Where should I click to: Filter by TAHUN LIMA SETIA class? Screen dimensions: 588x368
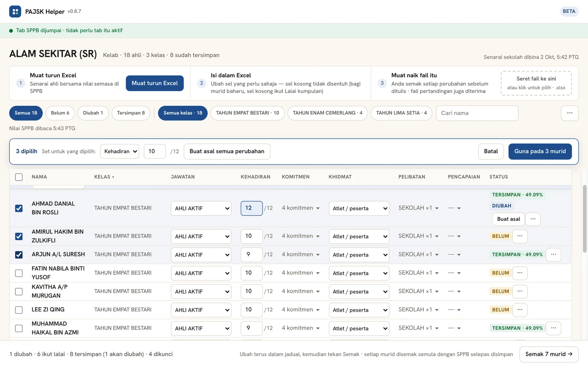point(401,113)
